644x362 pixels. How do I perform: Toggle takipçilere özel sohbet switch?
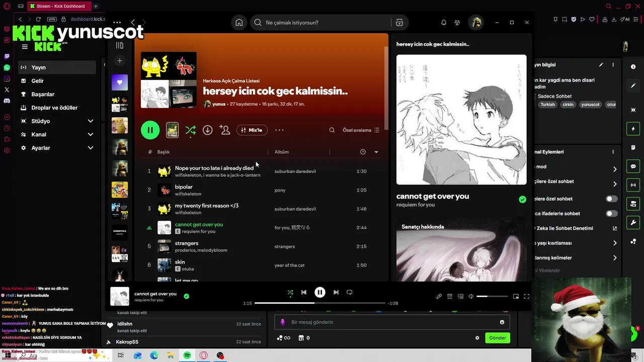[x=611, y=199]
